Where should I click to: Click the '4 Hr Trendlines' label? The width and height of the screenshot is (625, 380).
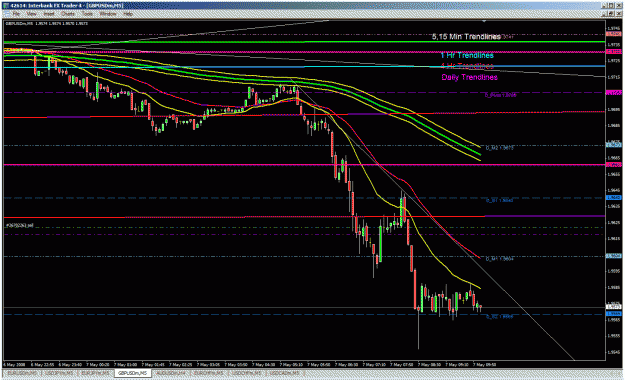coord(467,66)
